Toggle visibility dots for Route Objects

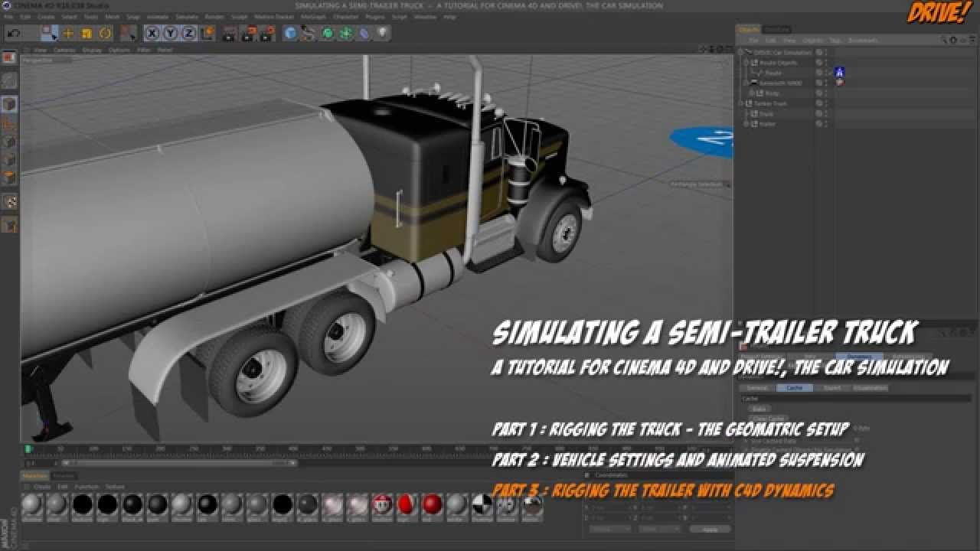[x=826, y=63]
